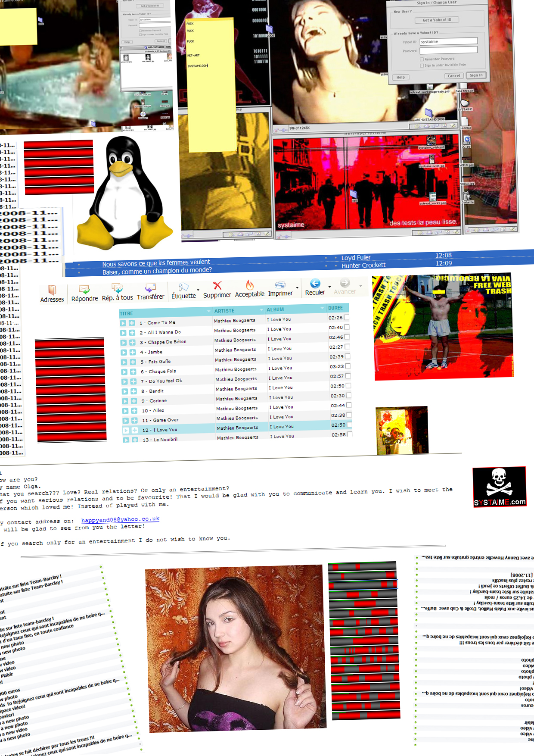Screen dimensions: 534x756
Task: Click the SYSTAIME.com skull logo
Action: coord(500,487)
